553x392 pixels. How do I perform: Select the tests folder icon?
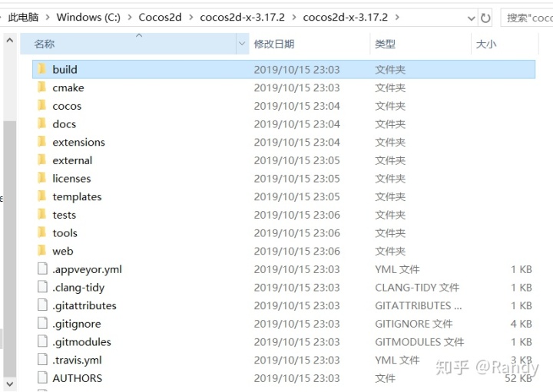point(41,214)
